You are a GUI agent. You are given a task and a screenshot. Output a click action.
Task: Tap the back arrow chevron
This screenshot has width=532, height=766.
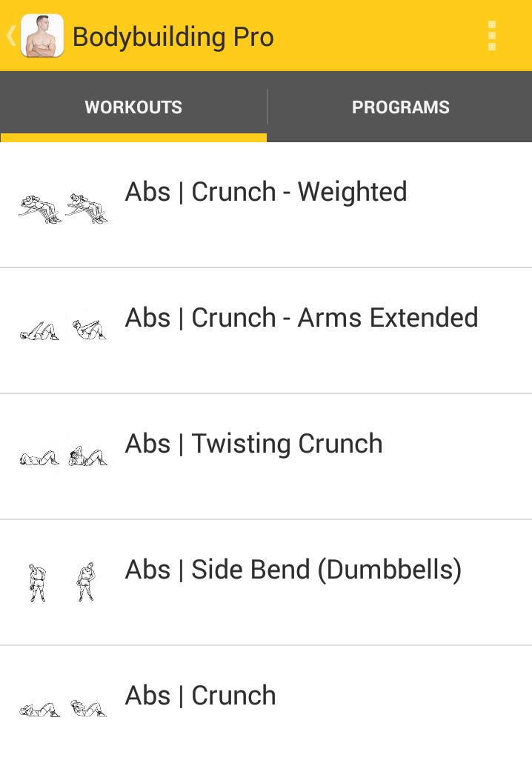tap(9, 35)
